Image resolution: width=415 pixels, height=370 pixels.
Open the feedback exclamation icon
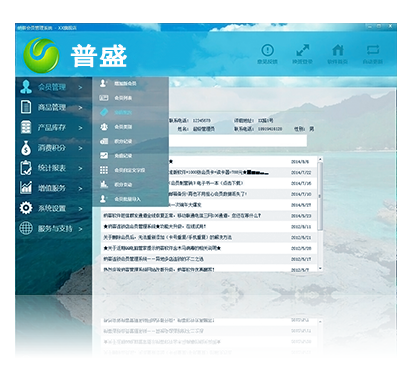[x=268, y=50]
